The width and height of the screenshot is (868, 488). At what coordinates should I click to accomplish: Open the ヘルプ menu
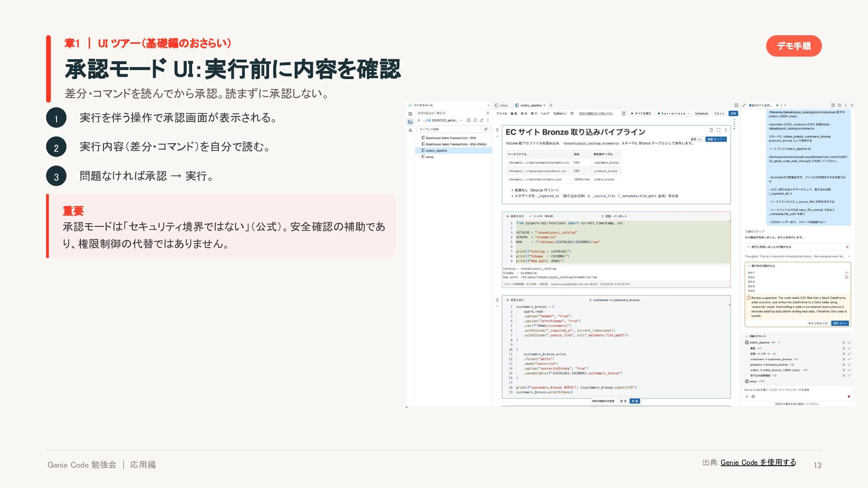coord(545,113)
